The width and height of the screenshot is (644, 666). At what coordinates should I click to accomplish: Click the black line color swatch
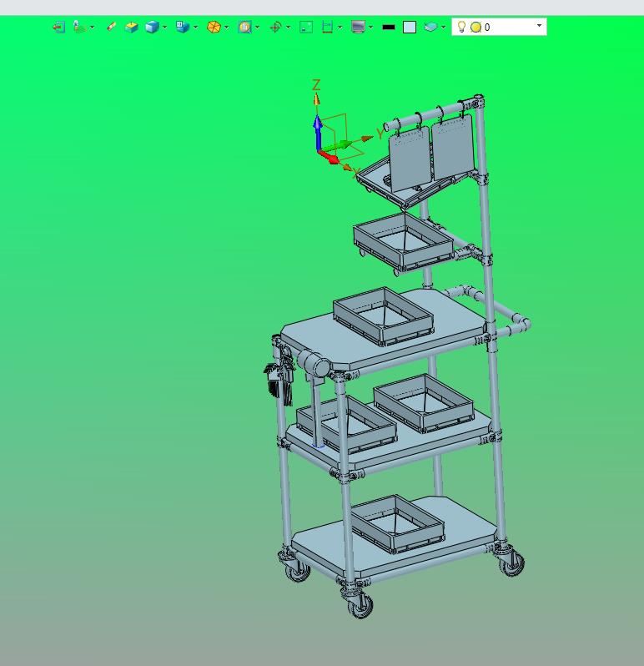coord(389,28)
